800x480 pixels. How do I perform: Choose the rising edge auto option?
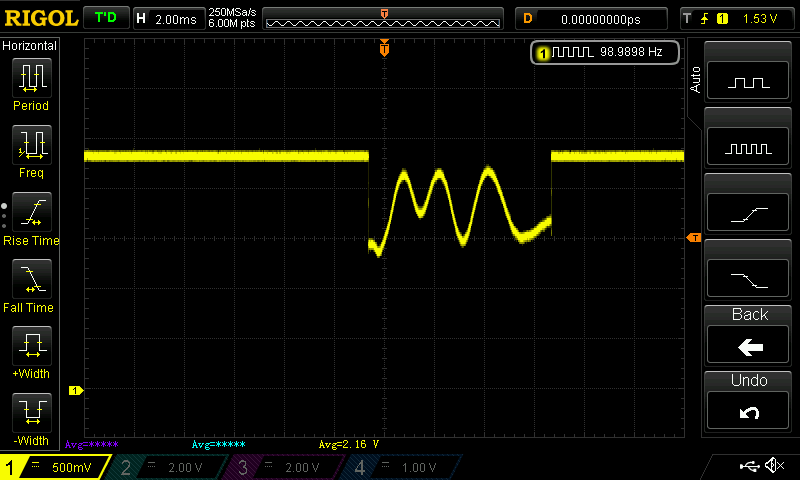[748, 213]
